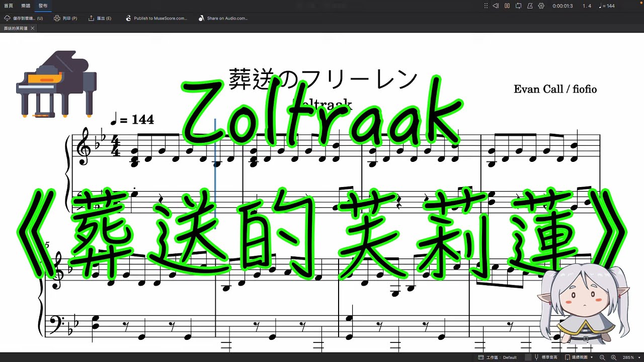
Task: Toggle loop playback
Action: [519, 6]
